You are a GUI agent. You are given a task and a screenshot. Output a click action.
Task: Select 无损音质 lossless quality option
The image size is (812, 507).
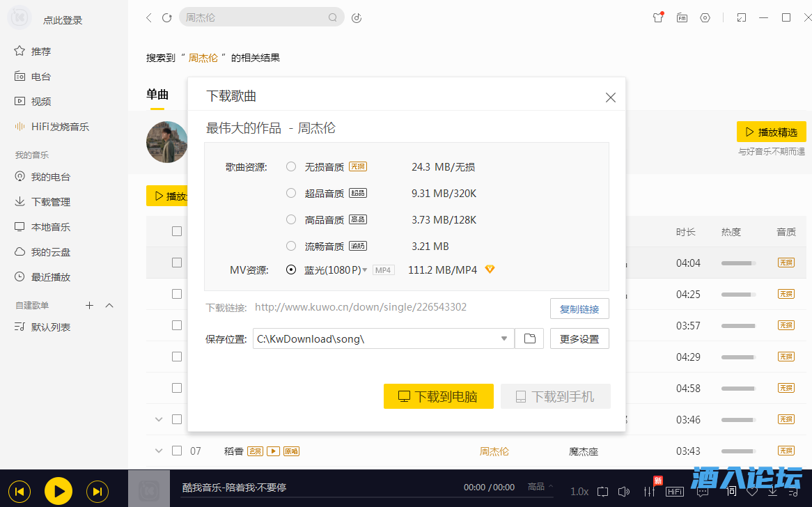pos(291,166)
